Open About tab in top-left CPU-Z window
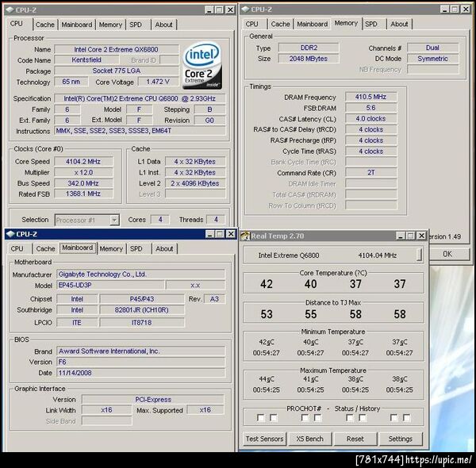This screenshot has height=468, width=476. click(164, 25)
